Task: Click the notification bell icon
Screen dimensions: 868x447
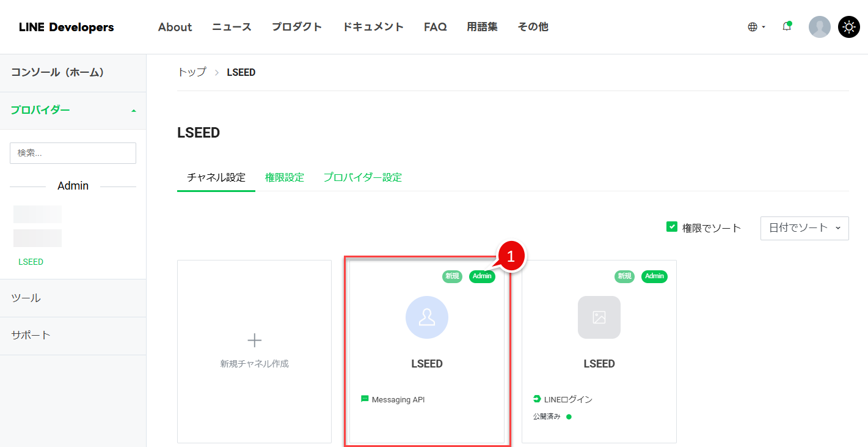Action: click(x=787, y=27)
